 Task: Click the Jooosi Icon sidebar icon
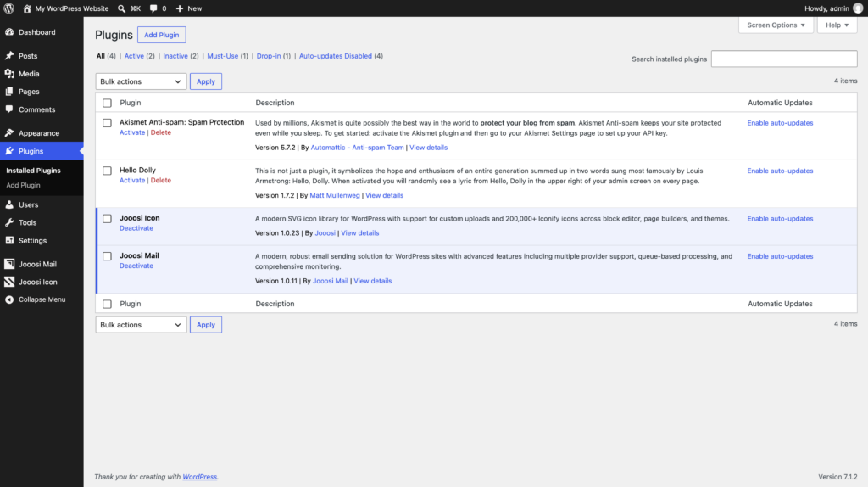(9, 282)
